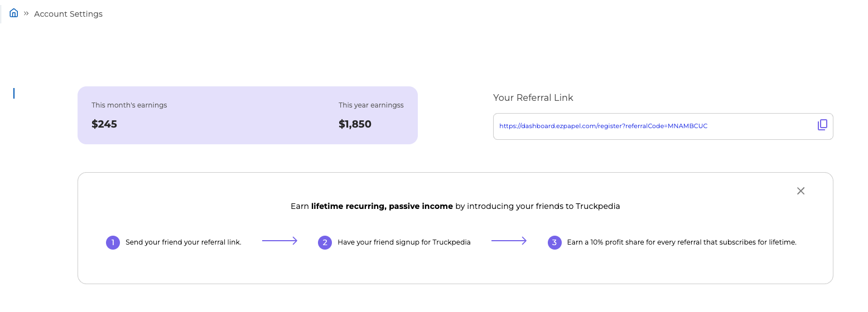Click the "Your Referral Link" heading
The image size is (868, 312).
click(533, 98)
